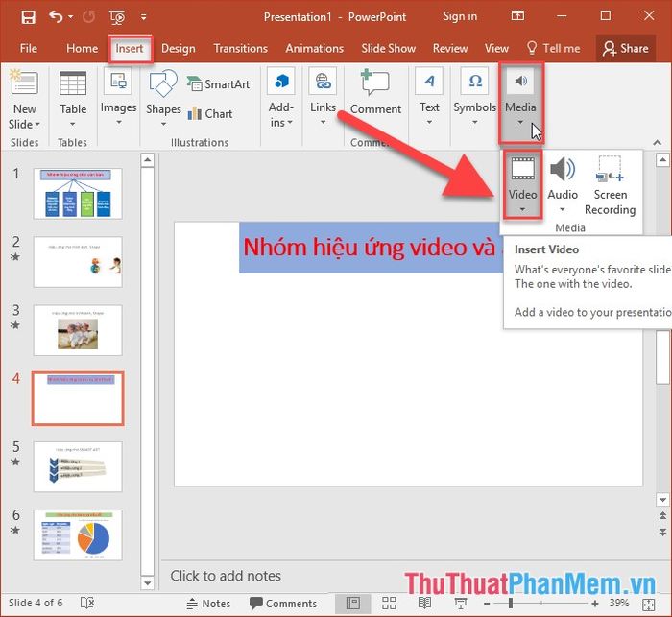
Task: Open the Animations tab
Action: click(315, 48)
